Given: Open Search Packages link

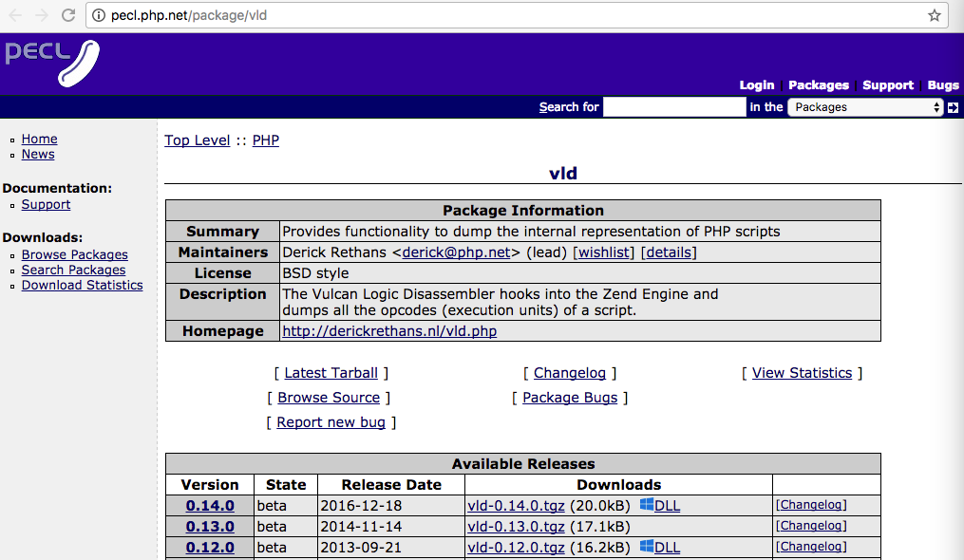Looking at the screenshot, I should (x=74, y=270).
